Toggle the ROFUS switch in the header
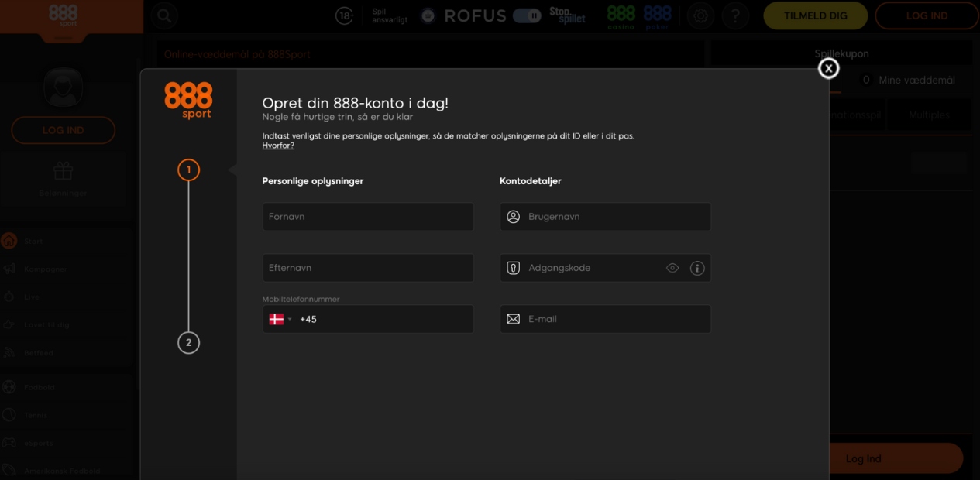 point(527,15)
